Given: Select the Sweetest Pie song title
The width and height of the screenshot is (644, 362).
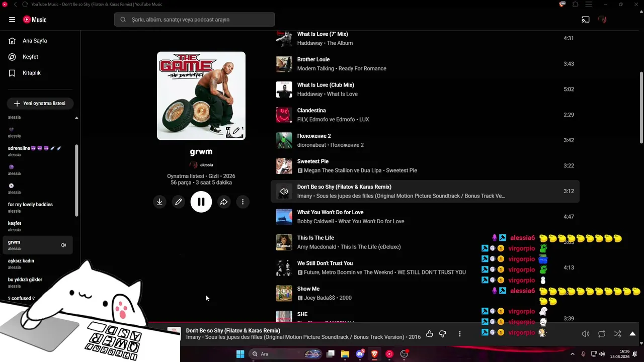Looking at the screenshot, I should coord(313,161).
